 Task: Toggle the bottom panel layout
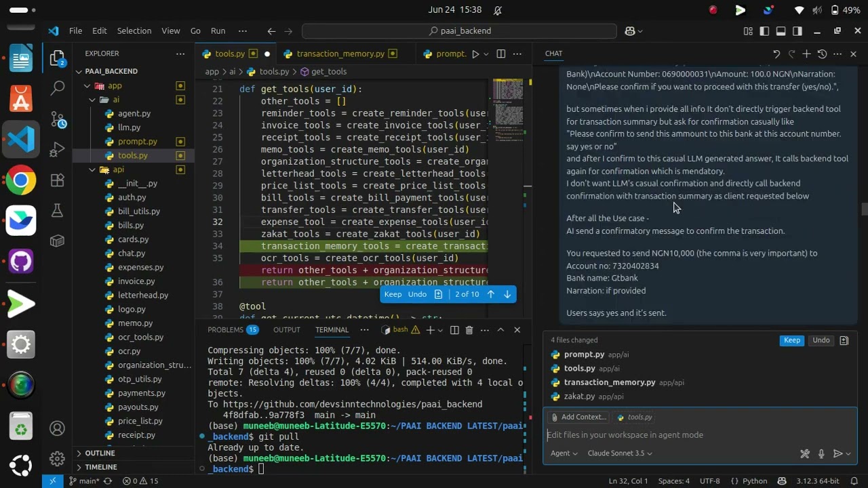pos(781,31)
